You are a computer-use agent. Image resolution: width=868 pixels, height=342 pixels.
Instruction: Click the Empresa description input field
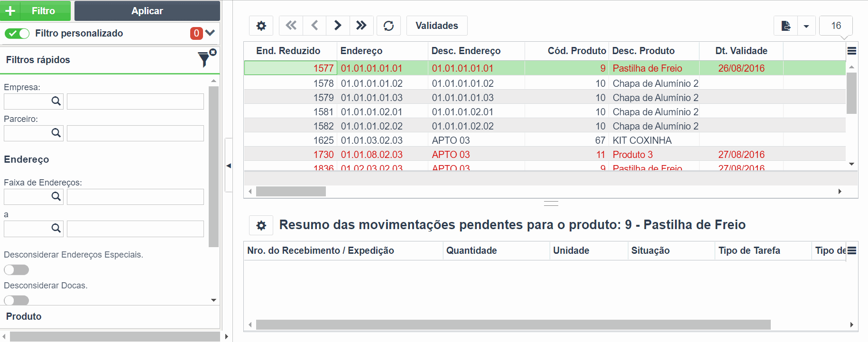(135, 102)
